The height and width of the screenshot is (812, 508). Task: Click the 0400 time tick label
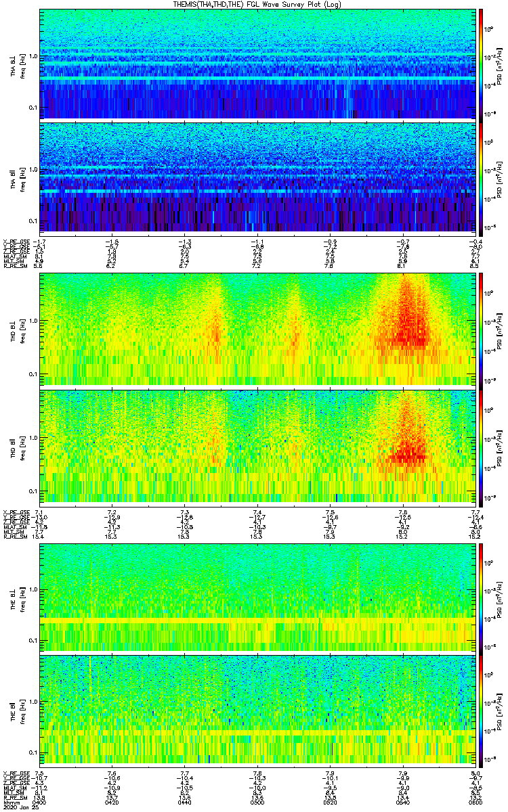point(39,803)
